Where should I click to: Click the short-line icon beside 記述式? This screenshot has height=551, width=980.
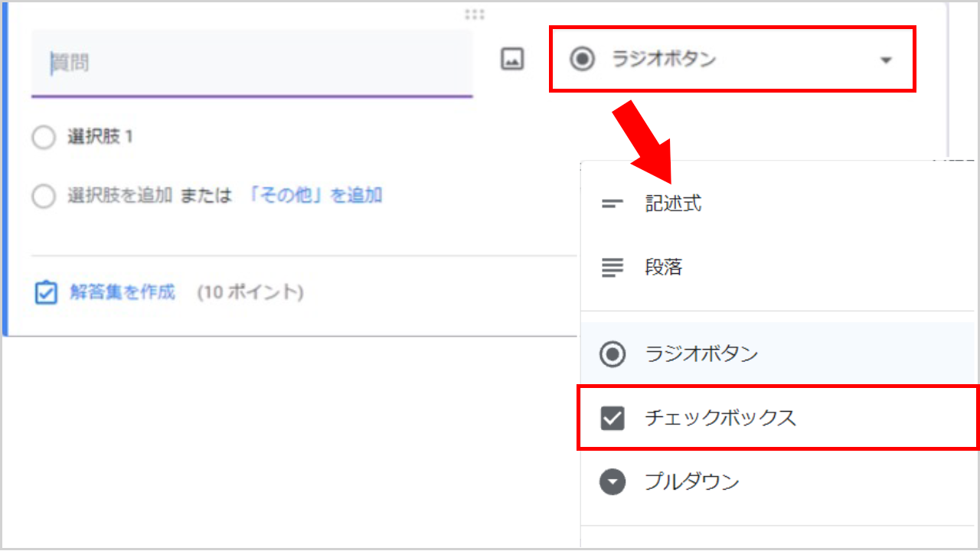coord(612,204)
